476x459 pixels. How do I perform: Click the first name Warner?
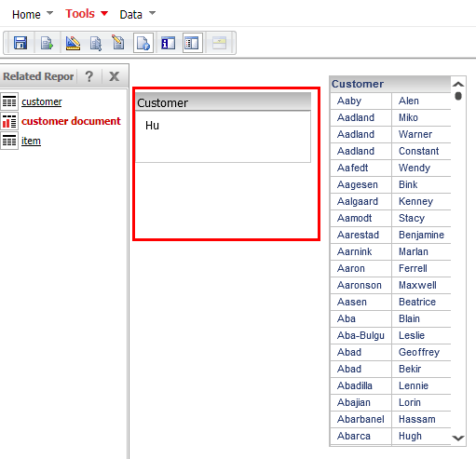point(415,134)
